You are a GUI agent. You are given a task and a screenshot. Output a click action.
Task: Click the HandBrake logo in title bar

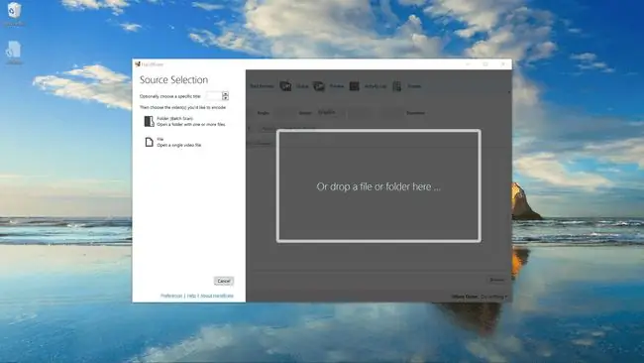pyautogui.click(x=138, y=64)
